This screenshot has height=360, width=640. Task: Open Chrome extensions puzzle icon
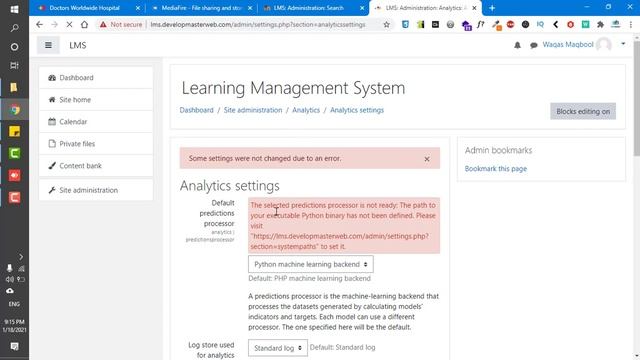pyautogui.click(x=600, y=24)
